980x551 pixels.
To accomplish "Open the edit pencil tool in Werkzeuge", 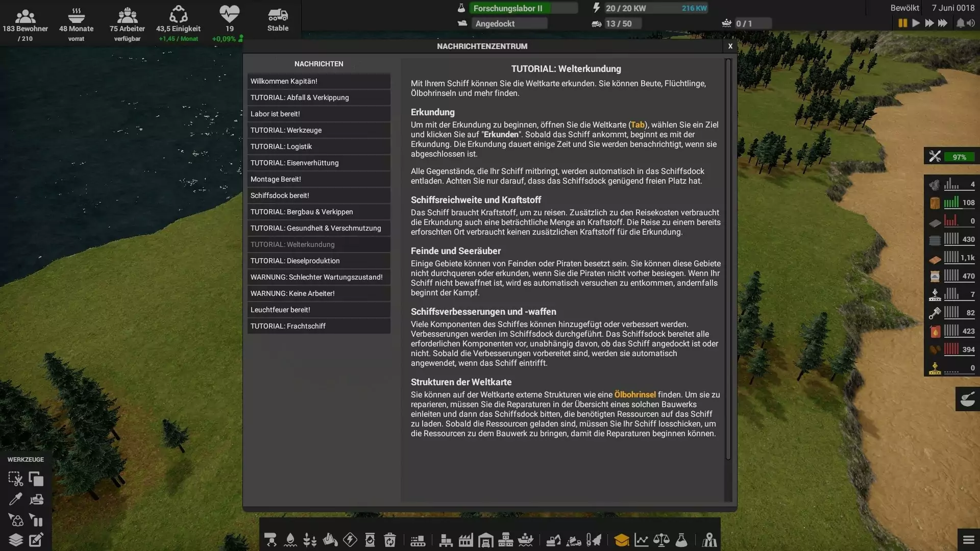I will coord(36,540).
